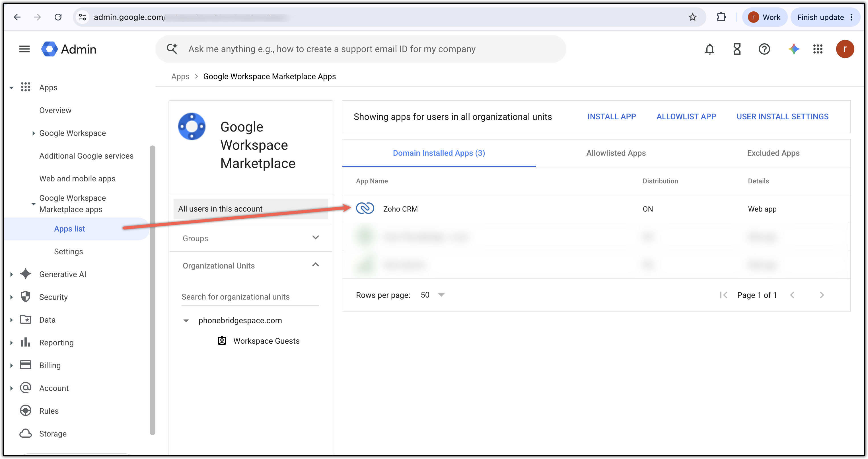Click the Generative AI sparkle icon
Screen dimensions: 868x459
26,274
